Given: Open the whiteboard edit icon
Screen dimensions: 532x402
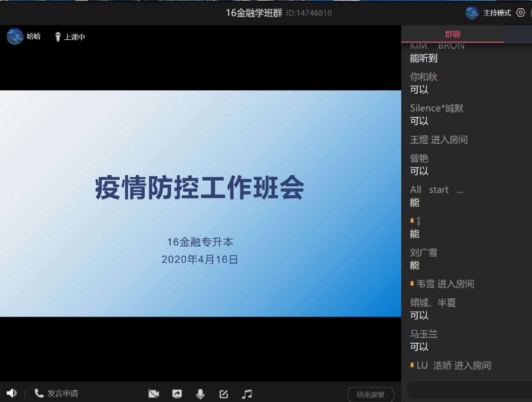Looking at the screenshot, I should pyautogui.click(x=223, y=394).
